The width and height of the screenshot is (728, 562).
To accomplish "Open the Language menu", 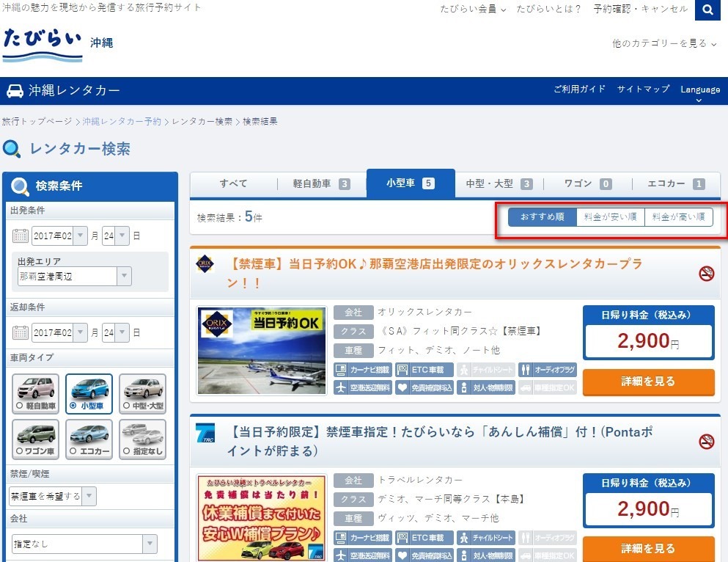I will pos(699,91).
